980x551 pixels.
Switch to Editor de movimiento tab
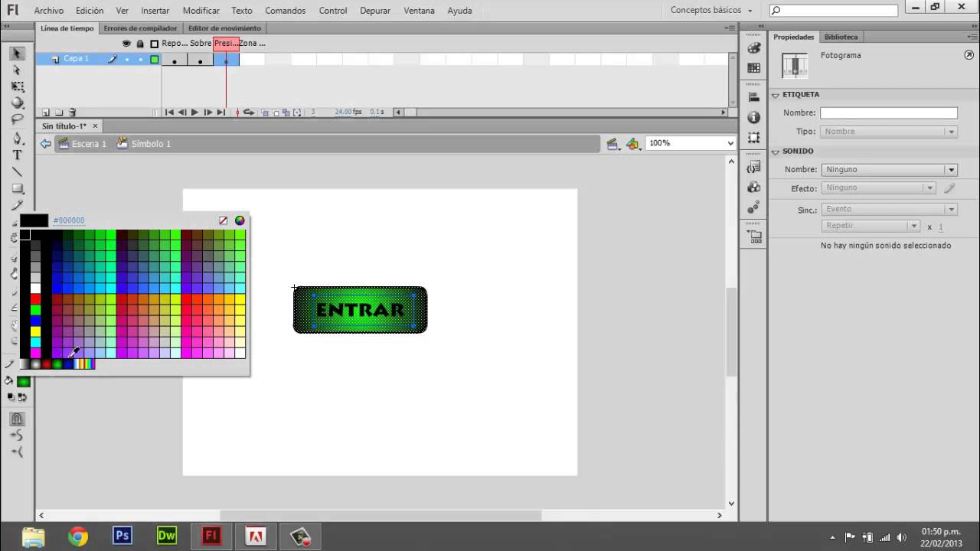point(224,28)
